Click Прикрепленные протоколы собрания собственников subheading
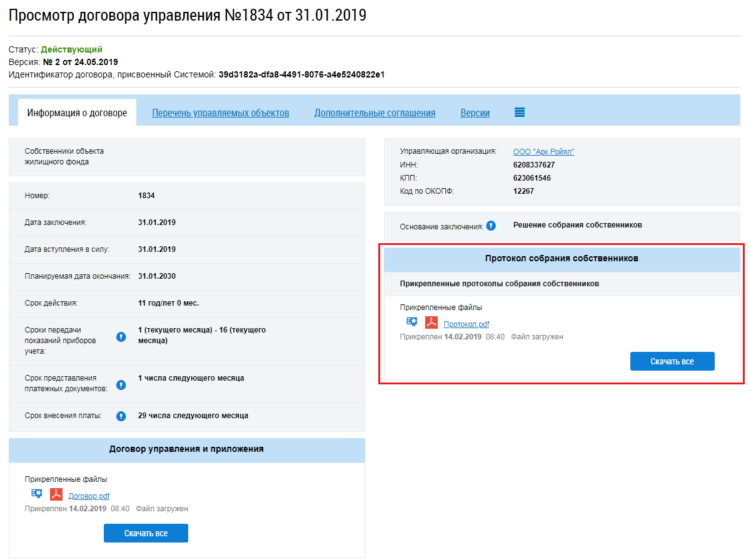The width and height of the screenshot is (751, 560). [500, 284]
